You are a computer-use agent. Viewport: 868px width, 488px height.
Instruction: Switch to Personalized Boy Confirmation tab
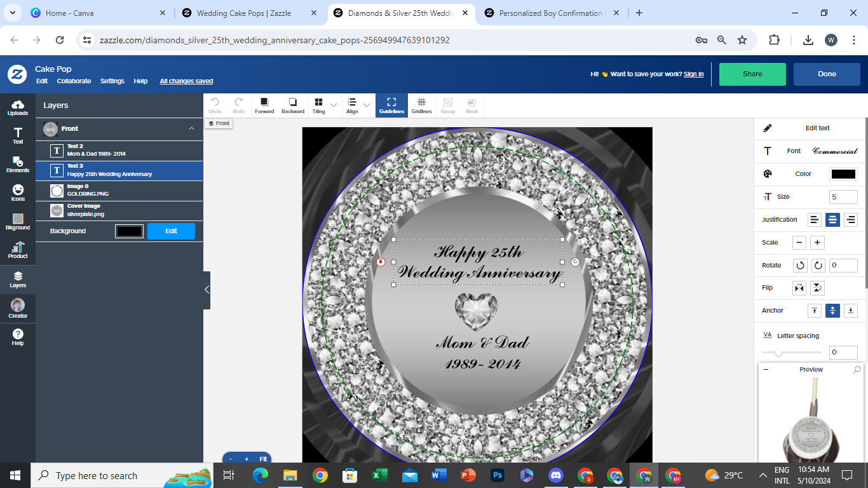[550, 13]
